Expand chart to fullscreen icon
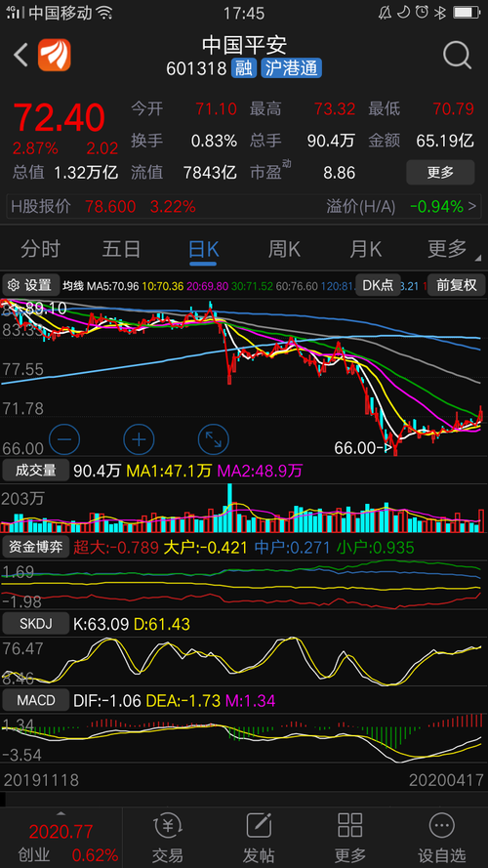This screenshot has width=488, height=868. coord(214,439)
